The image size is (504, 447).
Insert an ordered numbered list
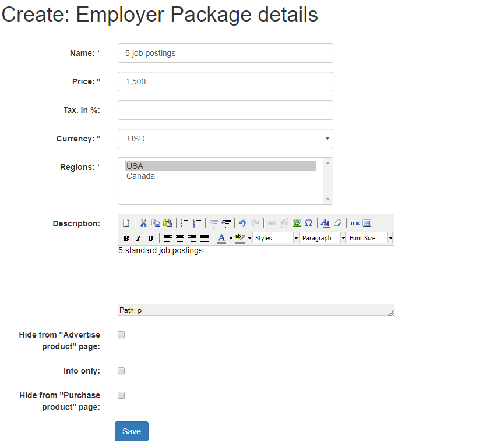pos(197,223)
